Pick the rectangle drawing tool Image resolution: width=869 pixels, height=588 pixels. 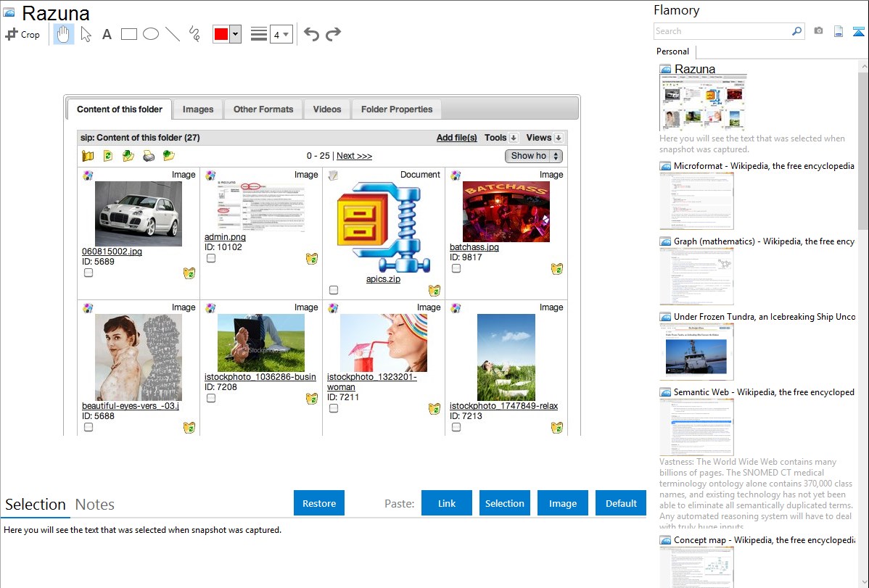pos(128,34)
